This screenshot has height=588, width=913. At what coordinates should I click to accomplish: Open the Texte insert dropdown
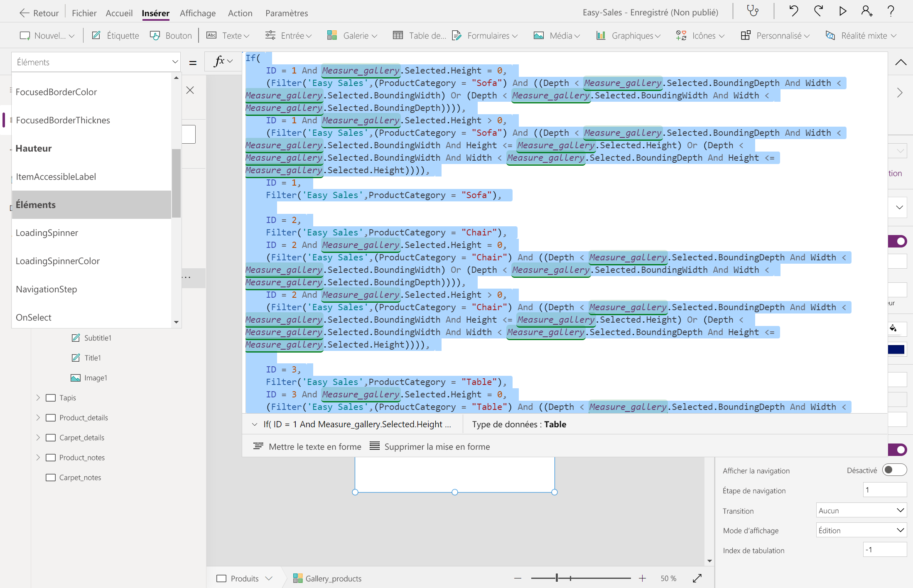point(228,35)
